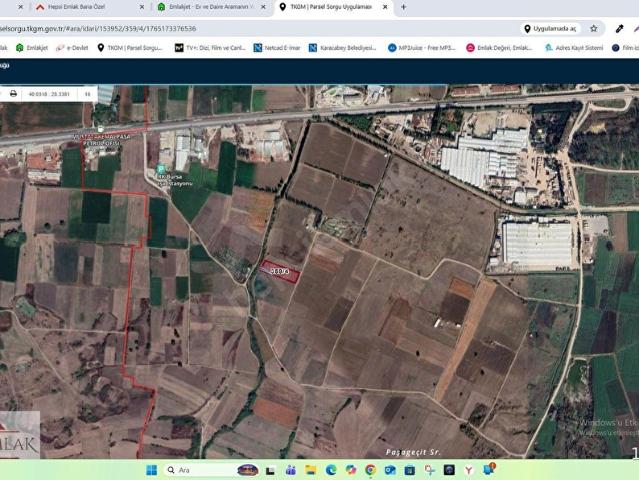Image resolution: width=639 pixels, height=480 pixels.
Task: Open the Karacabey Belediyesi bookmark
Action: tap(342, 47)
